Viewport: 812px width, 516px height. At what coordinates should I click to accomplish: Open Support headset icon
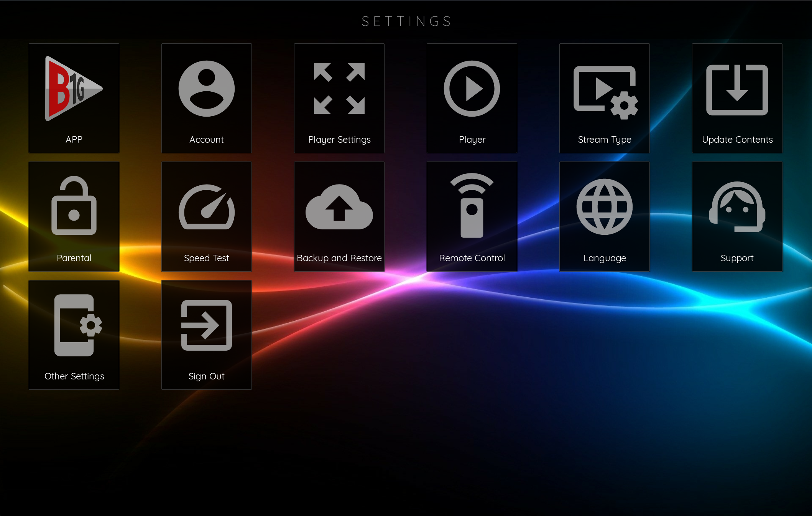[737, 207]
